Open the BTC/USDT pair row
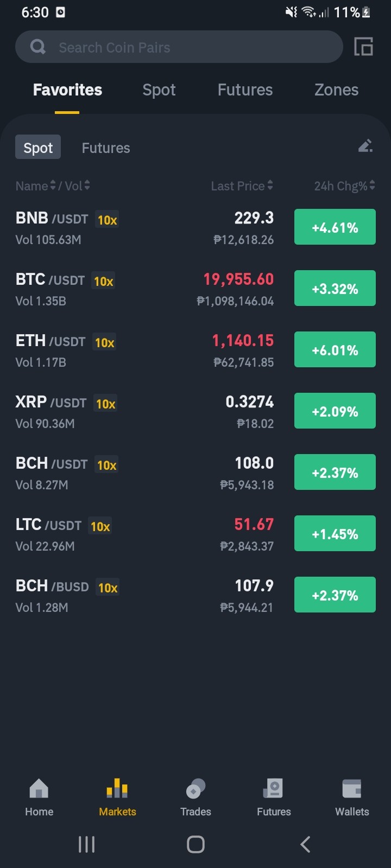The height and width of the screenshot is (868, 391). [195, 289]
